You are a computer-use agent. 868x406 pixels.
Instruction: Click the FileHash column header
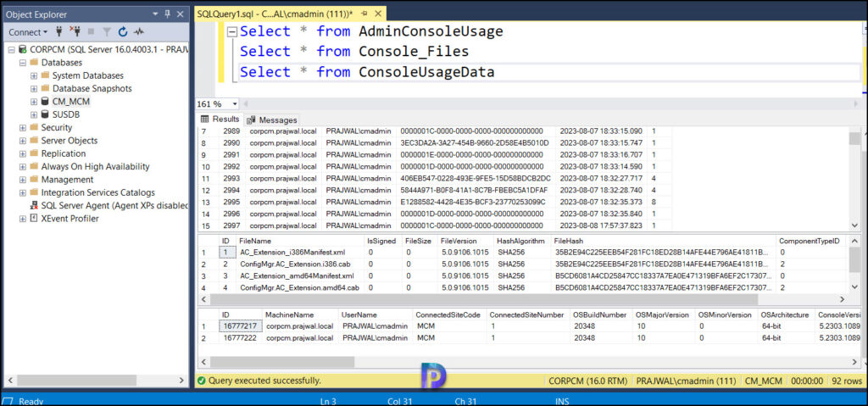coord(663,241)
